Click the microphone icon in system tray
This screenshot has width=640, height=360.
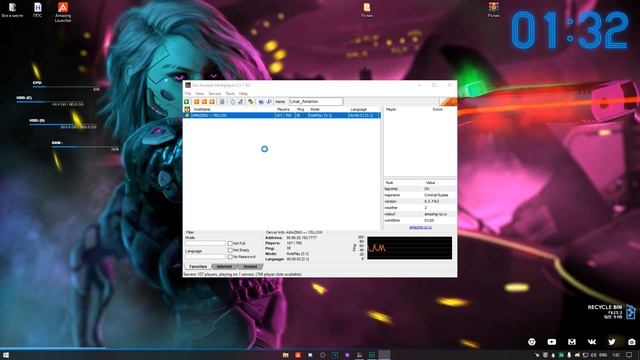pyautogui.click(x=569, y=355)
